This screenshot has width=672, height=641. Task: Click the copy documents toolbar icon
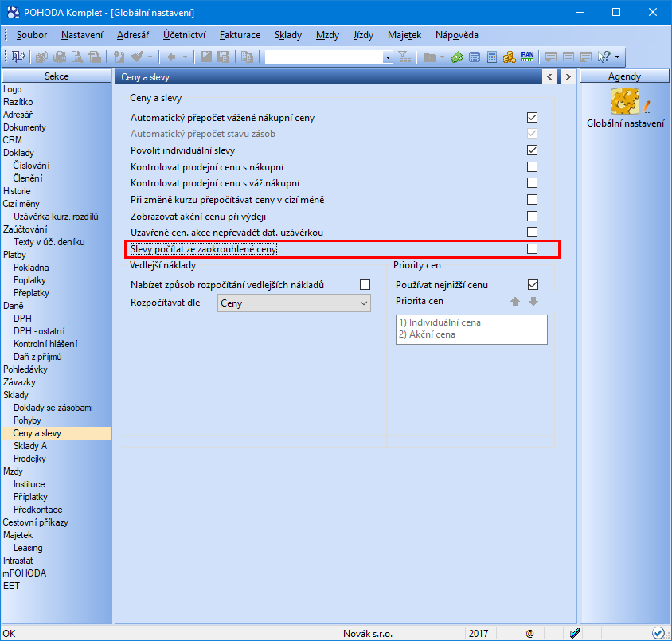point(247,57)
